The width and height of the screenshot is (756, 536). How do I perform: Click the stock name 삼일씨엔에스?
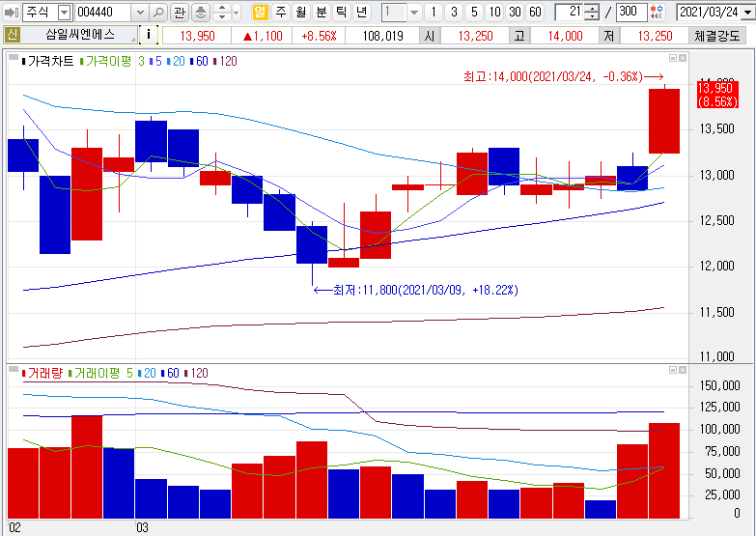click(80, 35)
